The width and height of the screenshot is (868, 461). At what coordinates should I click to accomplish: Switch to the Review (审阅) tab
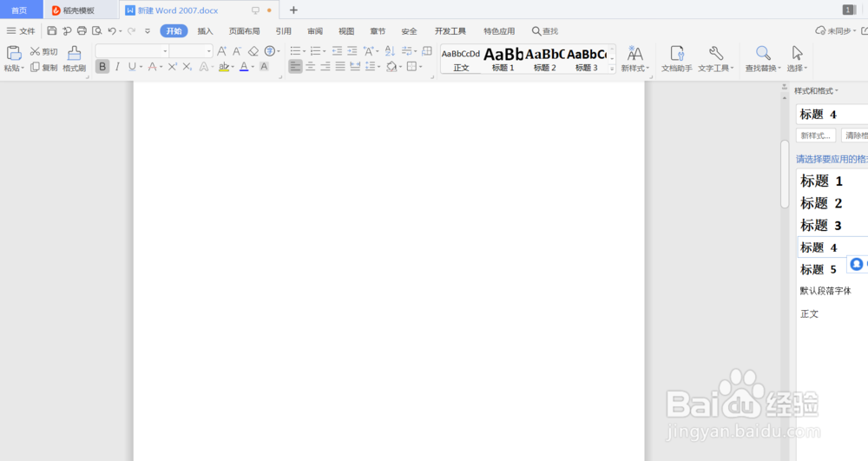(315, 31)
